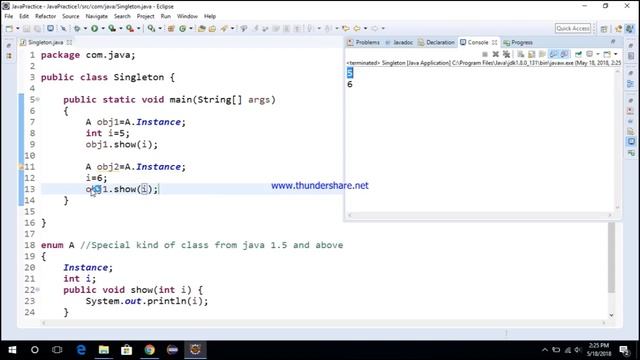
Task: Toggle the console Scroll Lock icon
Action: [x=531, y=54]
